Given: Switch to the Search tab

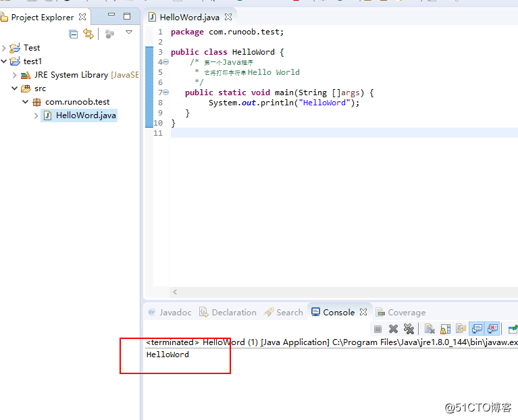Looking at the screenshot, I should click(284, 313).
